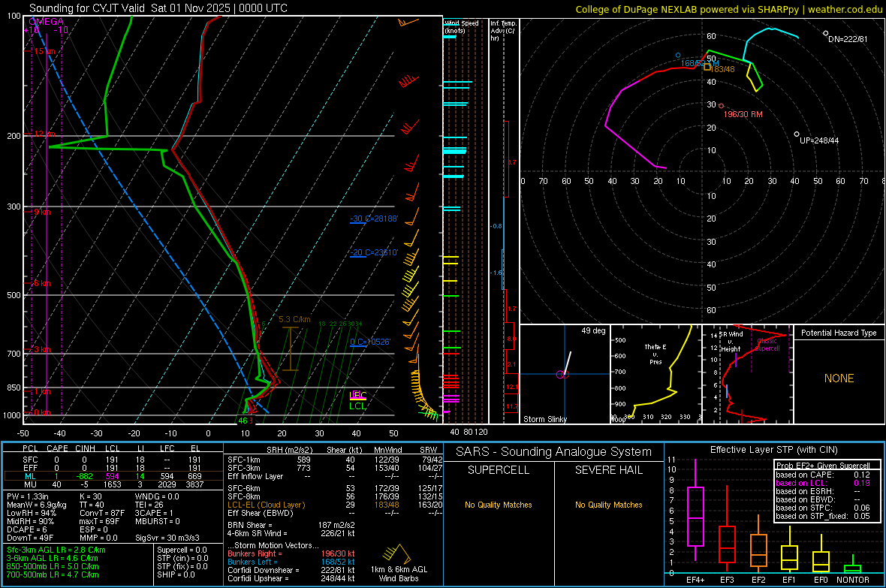Click the 49 deg Storm Slinky value
The height and width of the screenshot is (588, 886).
click(x=593, y=330)
